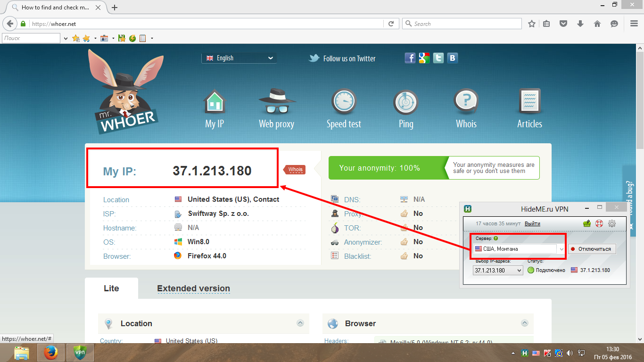Click the Twitter square social icon
The image size is (644, 362).
(x=438, y=58)
